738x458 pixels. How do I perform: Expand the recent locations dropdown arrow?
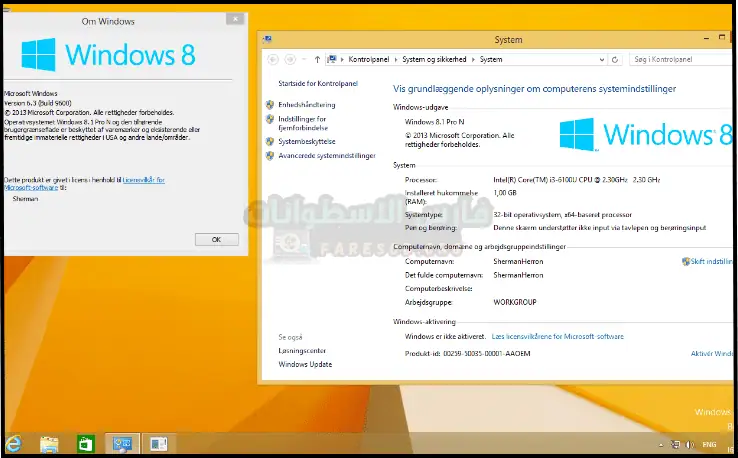(303, 60)
